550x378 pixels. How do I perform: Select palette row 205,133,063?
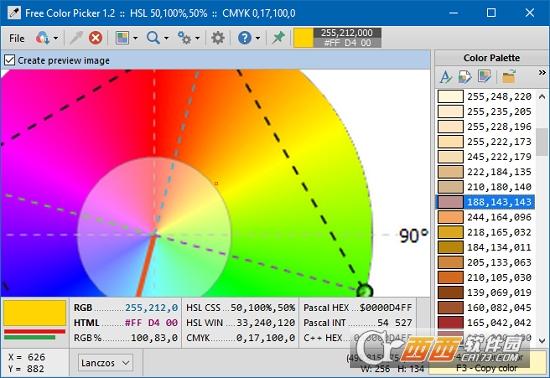coord(486,262)
